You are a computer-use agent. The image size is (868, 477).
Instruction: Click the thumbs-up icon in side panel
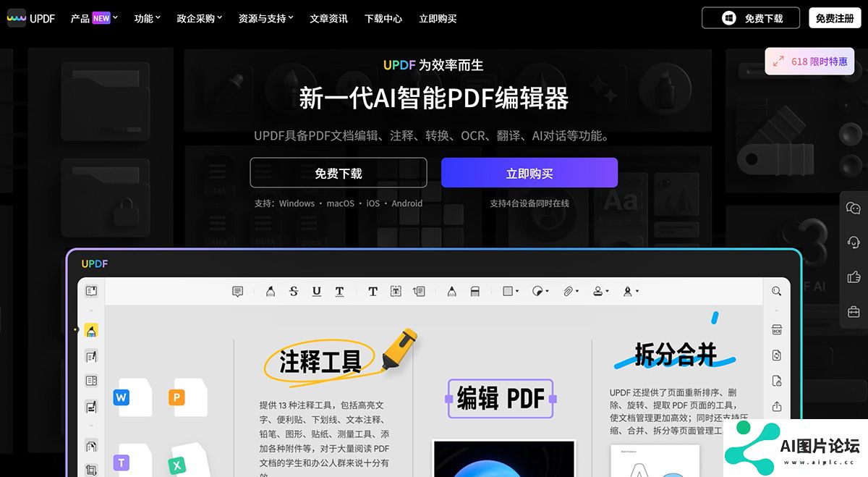(854, 277)
